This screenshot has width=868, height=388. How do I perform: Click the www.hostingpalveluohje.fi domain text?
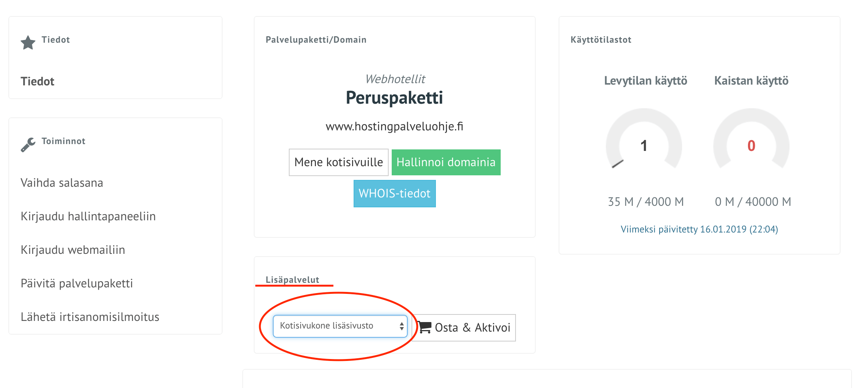pos(394,127)
